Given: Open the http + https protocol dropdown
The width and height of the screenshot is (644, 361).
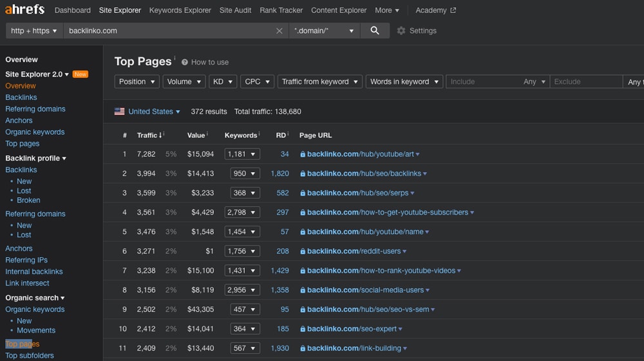Looking at the screenshot, I should (x=34, y=31).
